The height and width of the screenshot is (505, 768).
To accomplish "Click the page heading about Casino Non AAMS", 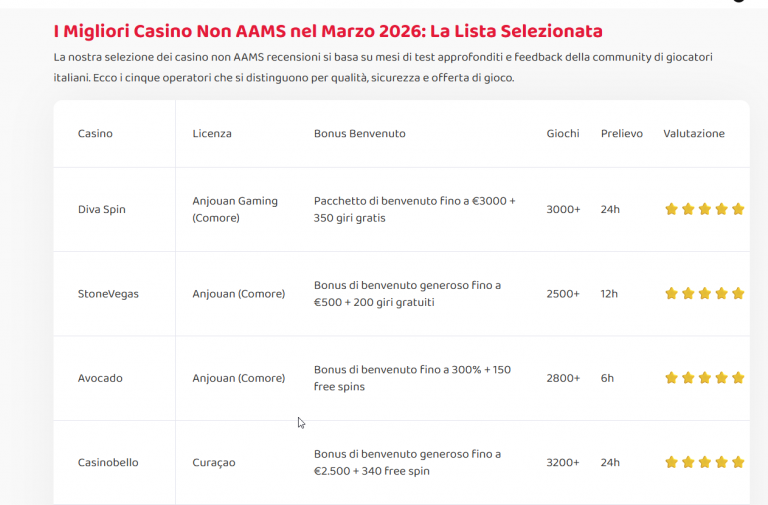I will pyautogui.click(x=328, y=31).
